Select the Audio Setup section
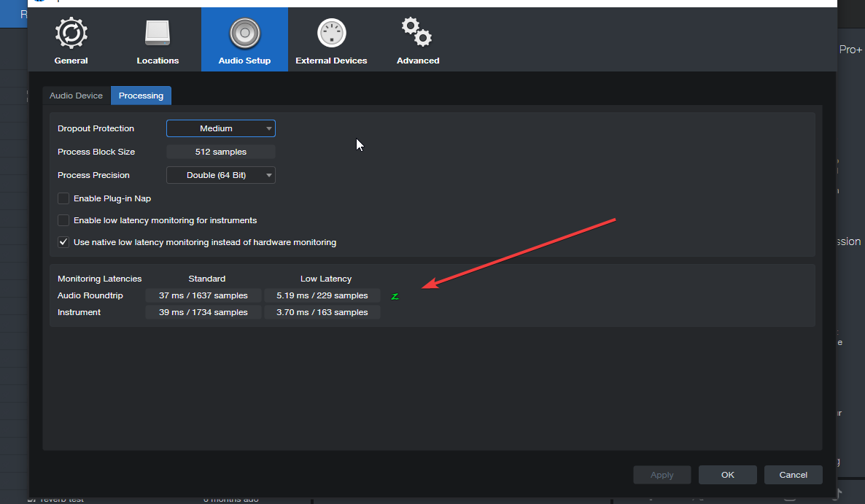The image size is (865, 504). (244, 39)
